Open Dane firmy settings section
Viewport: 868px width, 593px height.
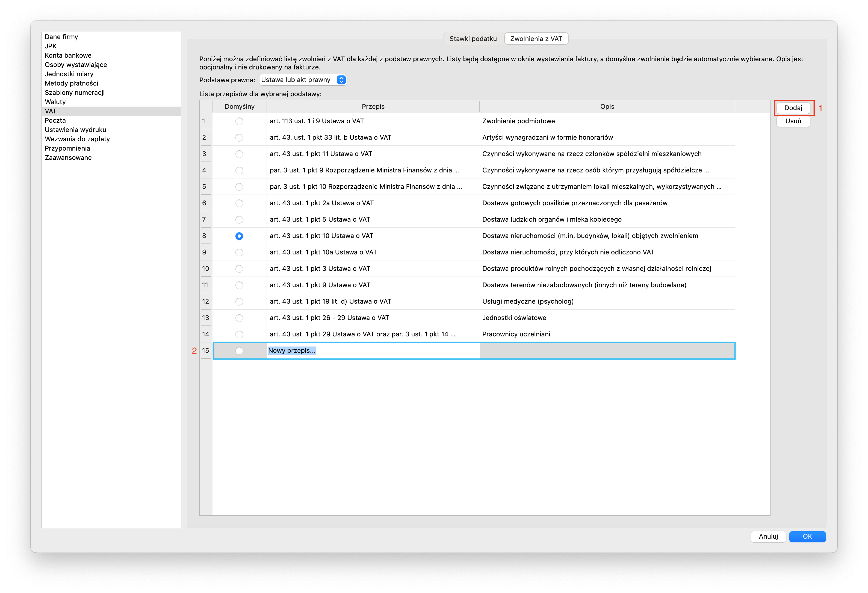[111, 37]
